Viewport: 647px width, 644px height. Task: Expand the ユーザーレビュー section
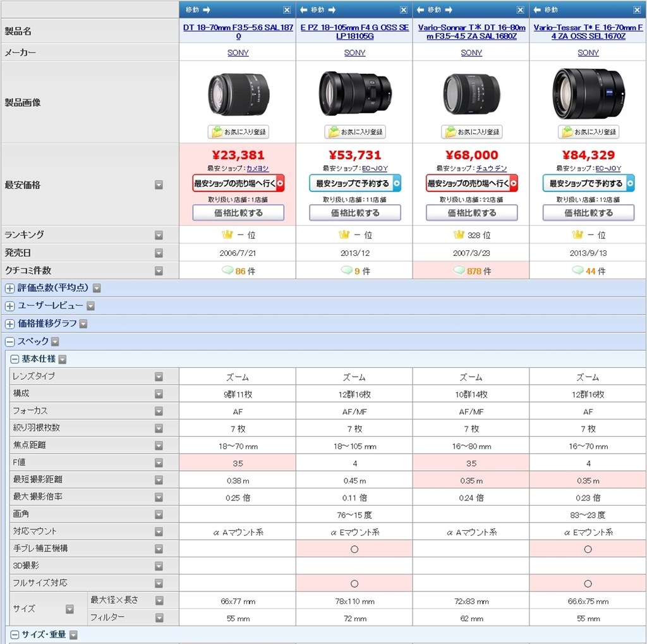tap(10, 306)
